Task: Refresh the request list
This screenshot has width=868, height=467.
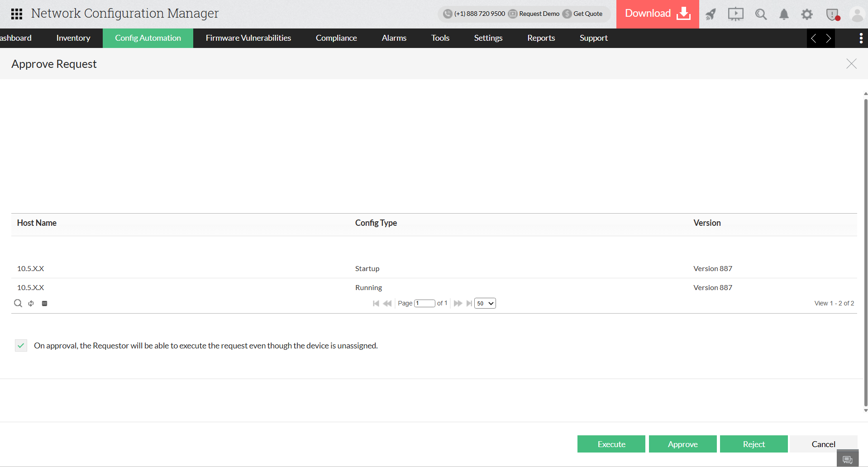Action: tap(31, 303)
